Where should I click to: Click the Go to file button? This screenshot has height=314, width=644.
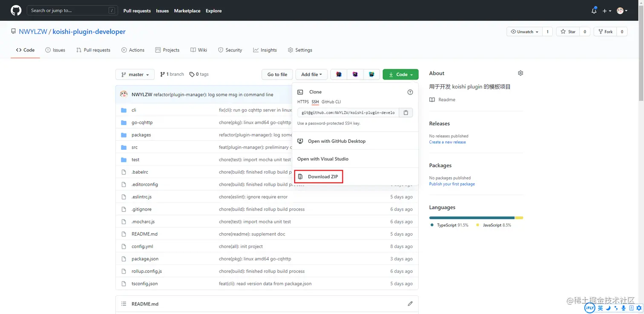pyautogui.click(x=277, y=74)
